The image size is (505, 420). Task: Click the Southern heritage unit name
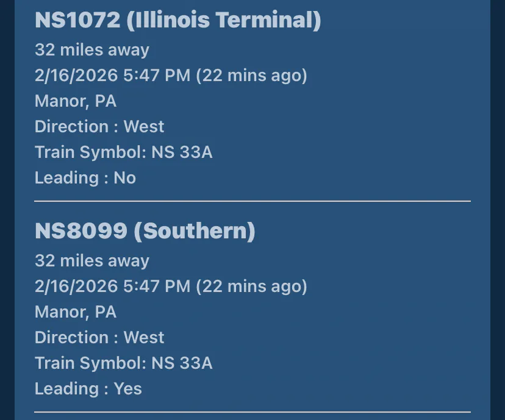(194, 231)
